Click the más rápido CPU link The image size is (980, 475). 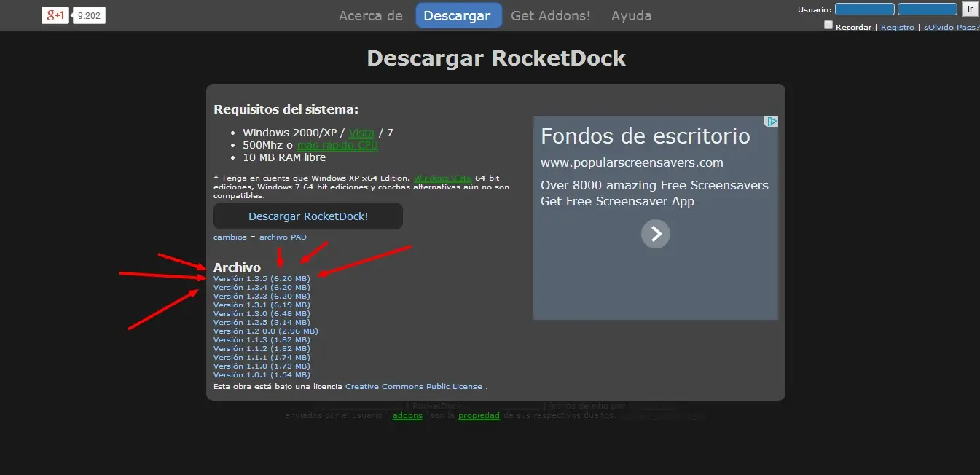[x=337, y=145]
